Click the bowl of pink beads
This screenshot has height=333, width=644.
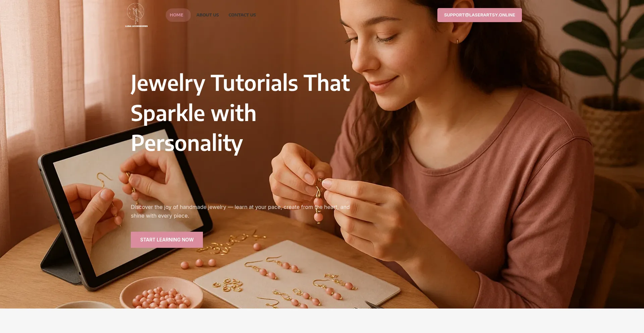[x=161, y=293]
